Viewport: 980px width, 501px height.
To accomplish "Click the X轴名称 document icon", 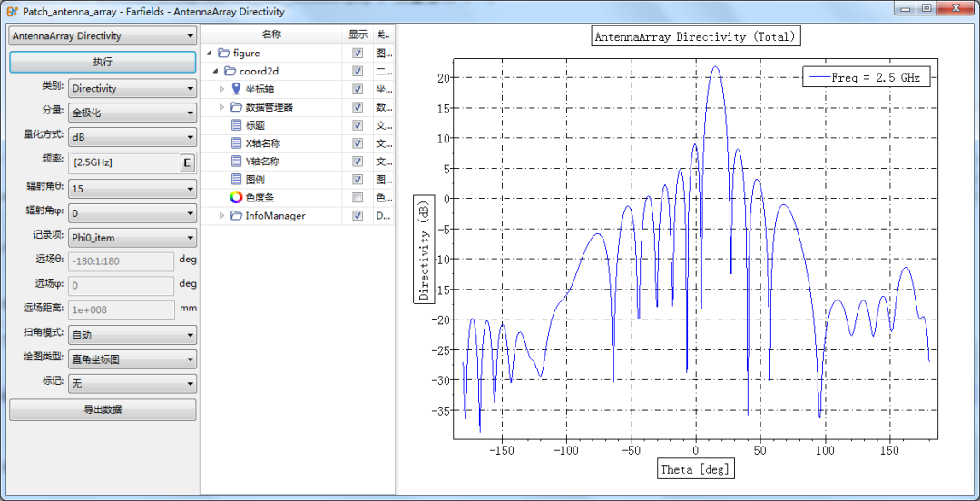I will 236,143.
